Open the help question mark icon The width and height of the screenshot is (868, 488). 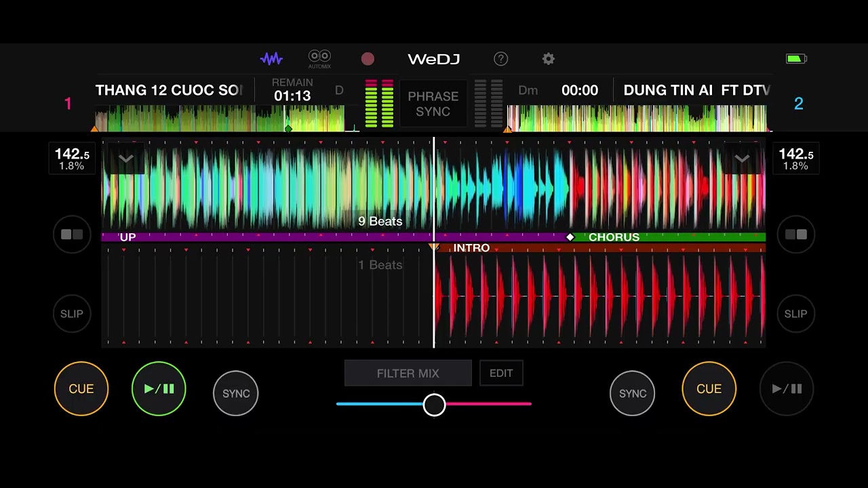(500, 59)
